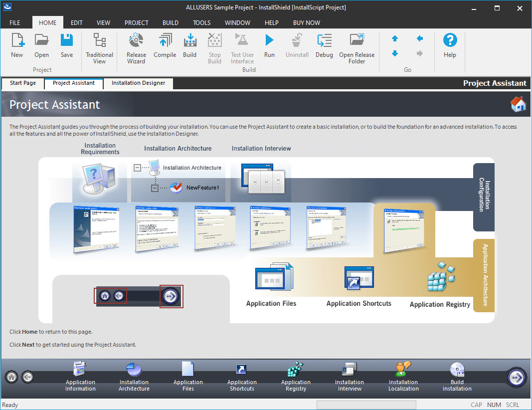Screen dimensions: 532x410
Task: Open the EDIT menu
Action: [x=77, y=23]
